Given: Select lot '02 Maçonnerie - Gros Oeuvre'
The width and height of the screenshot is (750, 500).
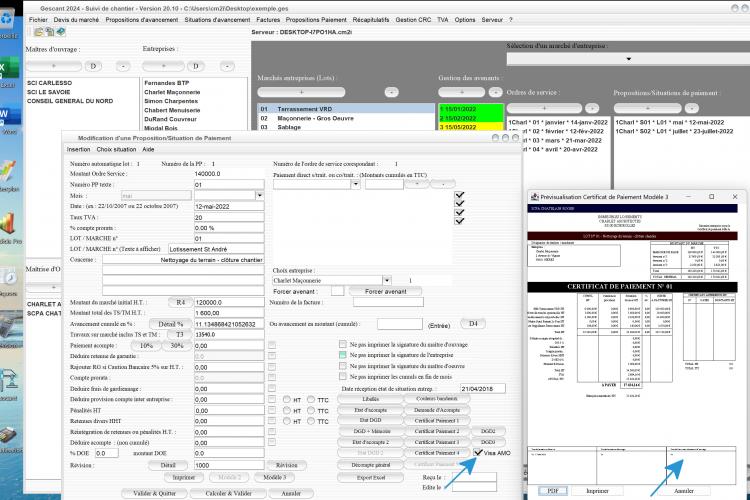Looking at the screenshot, I should coord(346,118).
